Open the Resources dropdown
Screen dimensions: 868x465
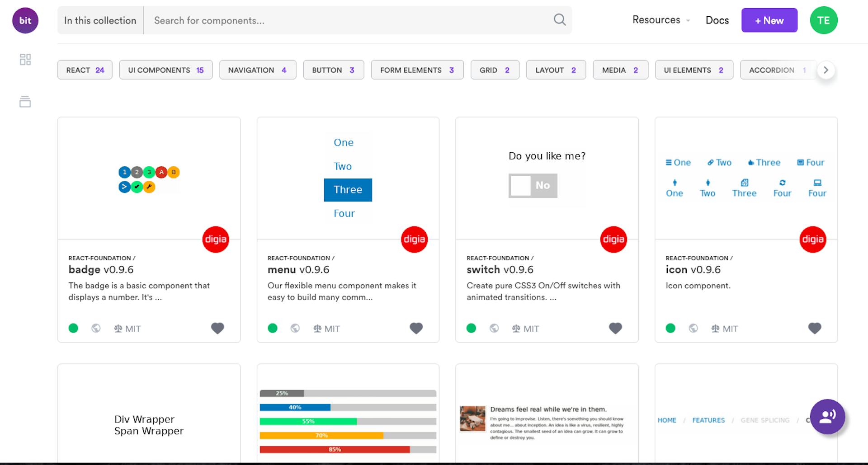(x=660, y=20)
